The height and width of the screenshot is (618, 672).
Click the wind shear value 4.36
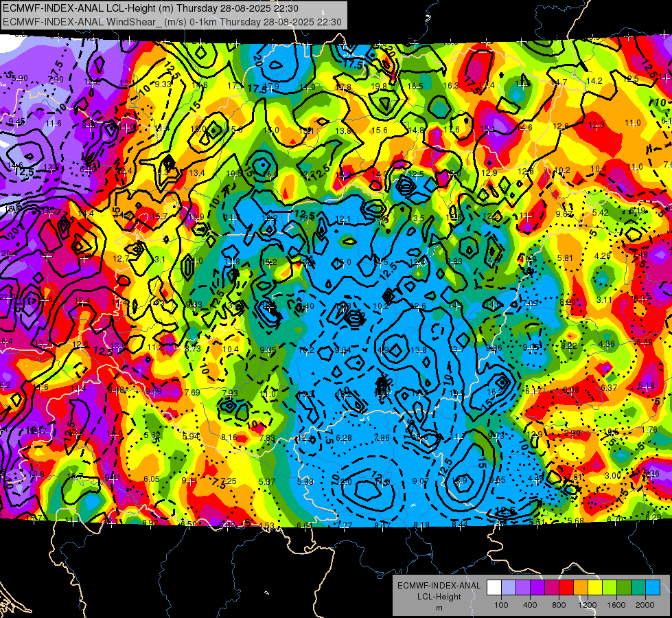(606, 344)
